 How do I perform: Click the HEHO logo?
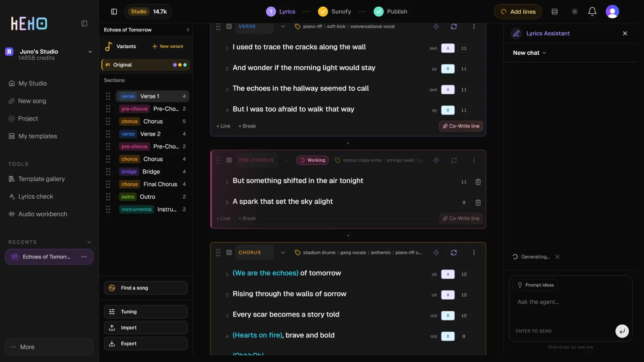click(x=29, y=23)
